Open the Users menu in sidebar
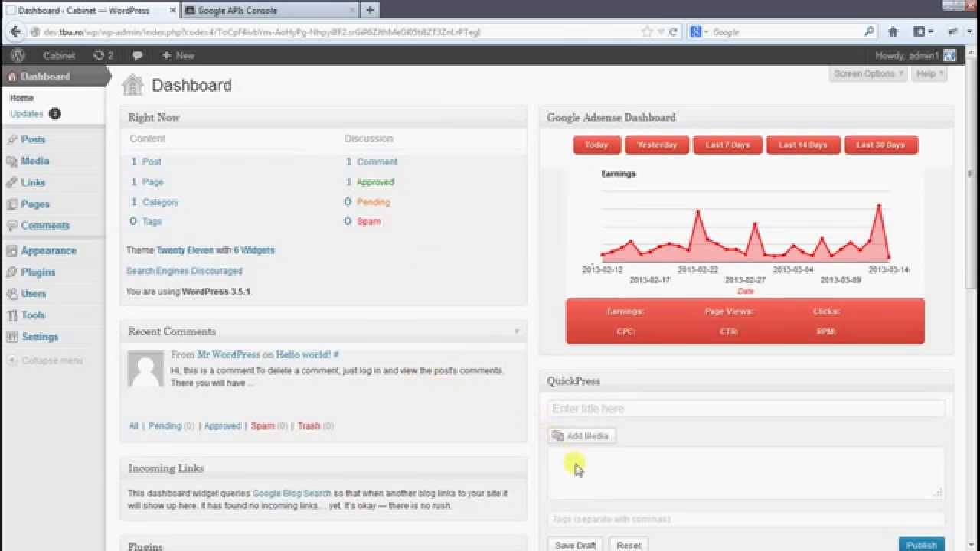The width and height of the screenshot is (980, 551). tap(34, 293)
